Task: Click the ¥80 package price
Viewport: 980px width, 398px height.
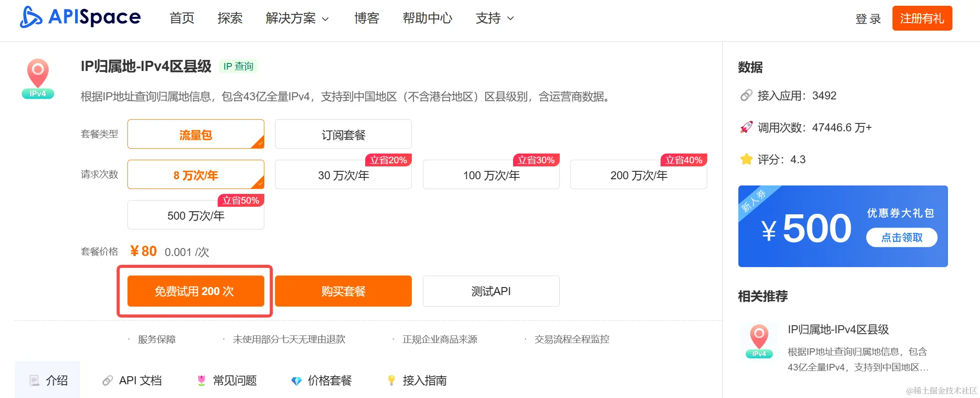Action: tap(143, 251)
